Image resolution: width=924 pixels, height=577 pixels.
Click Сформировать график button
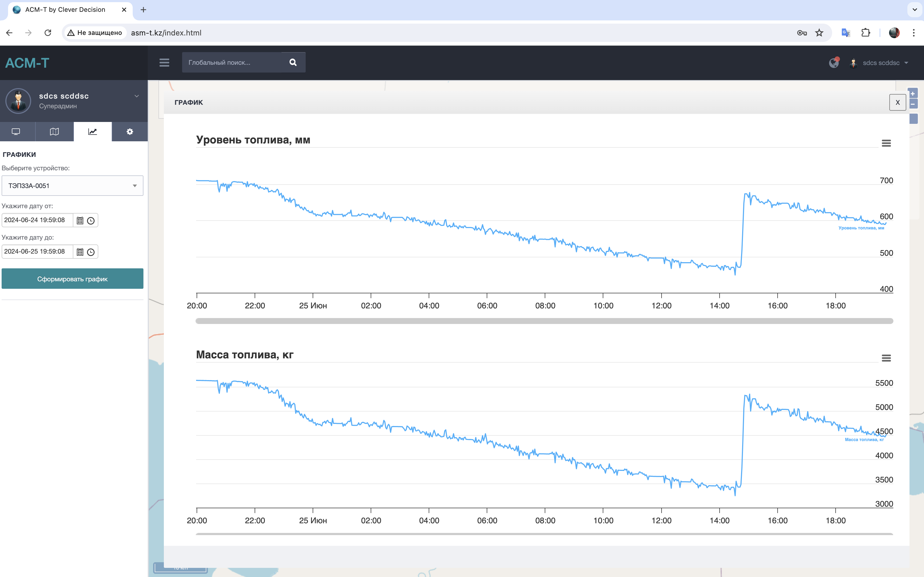click(x=73, y=279)
